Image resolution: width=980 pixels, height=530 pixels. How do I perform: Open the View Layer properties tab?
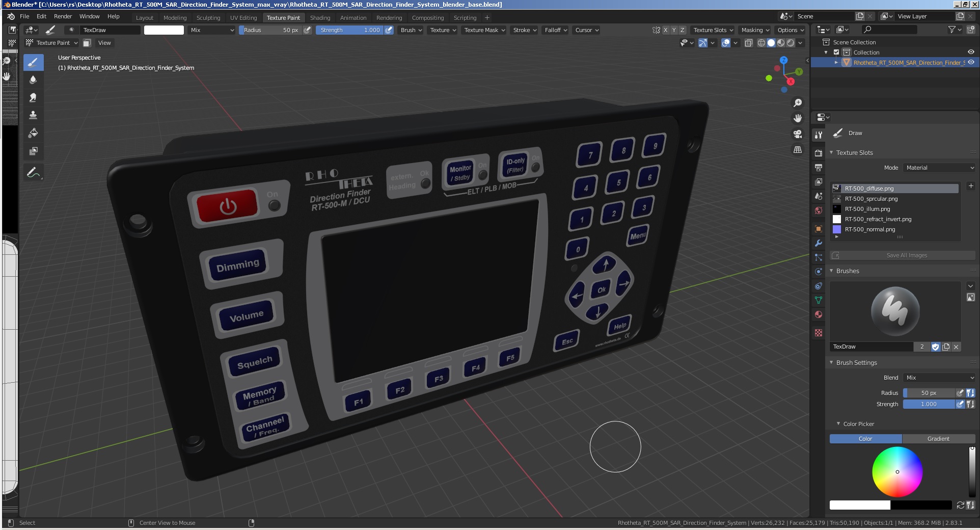[819, 181]
